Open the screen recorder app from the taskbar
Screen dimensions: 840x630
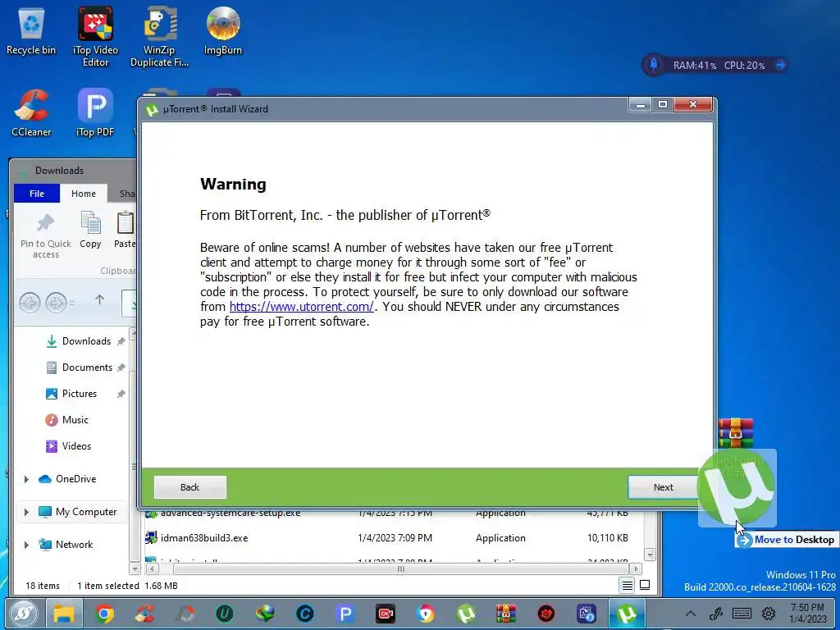386,614
